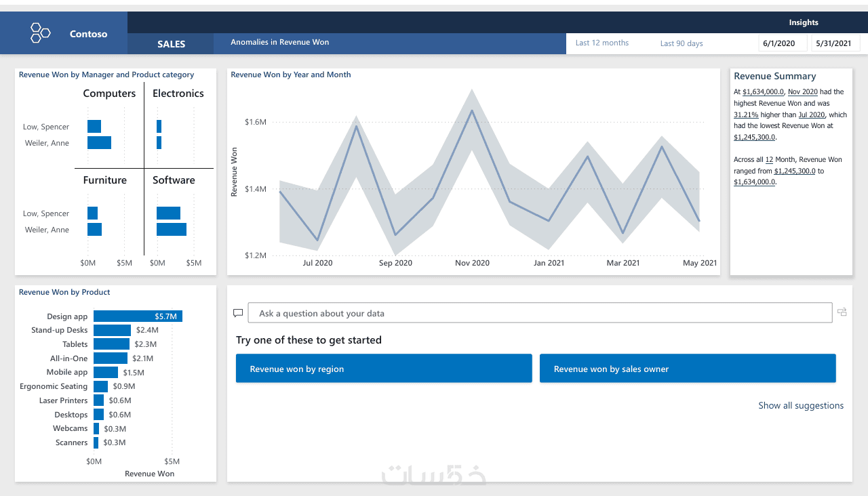
Task: Open the Show all suggestions link
Action: tap(801, 405)
